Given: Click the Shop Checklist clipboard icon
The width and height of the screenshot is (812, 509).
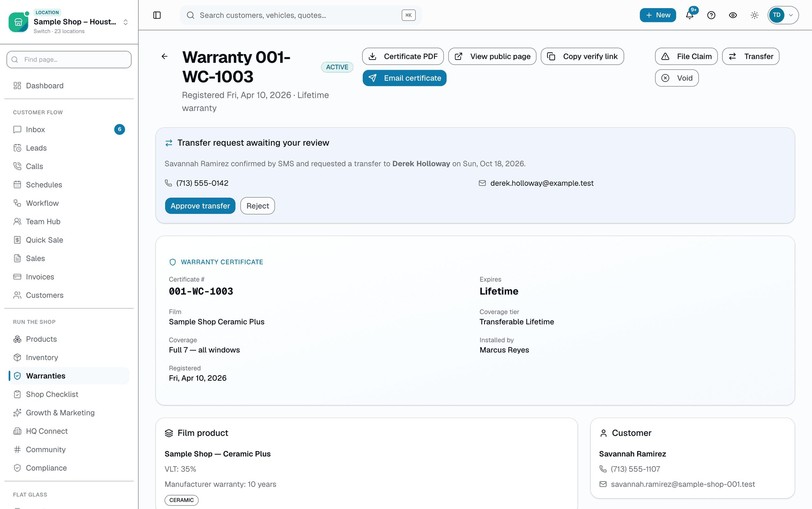Looking at the screenshot, I should tap(17, 394).
